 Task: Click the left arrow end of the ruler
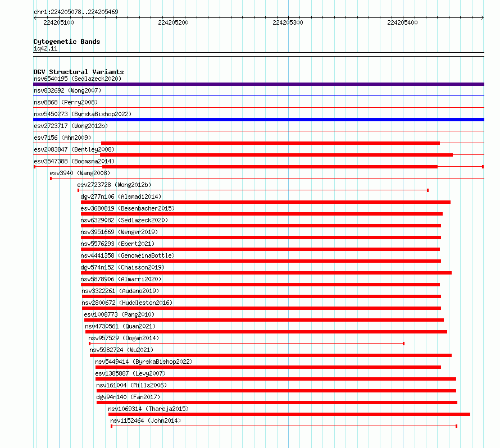(35, 17)
